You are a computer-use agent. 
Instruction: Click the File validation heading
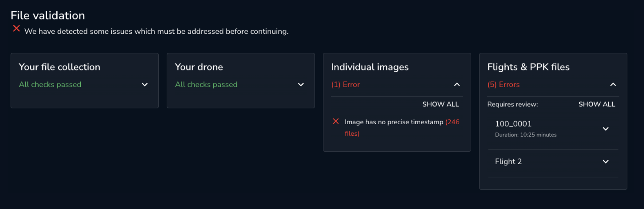[x=47, y=15]
